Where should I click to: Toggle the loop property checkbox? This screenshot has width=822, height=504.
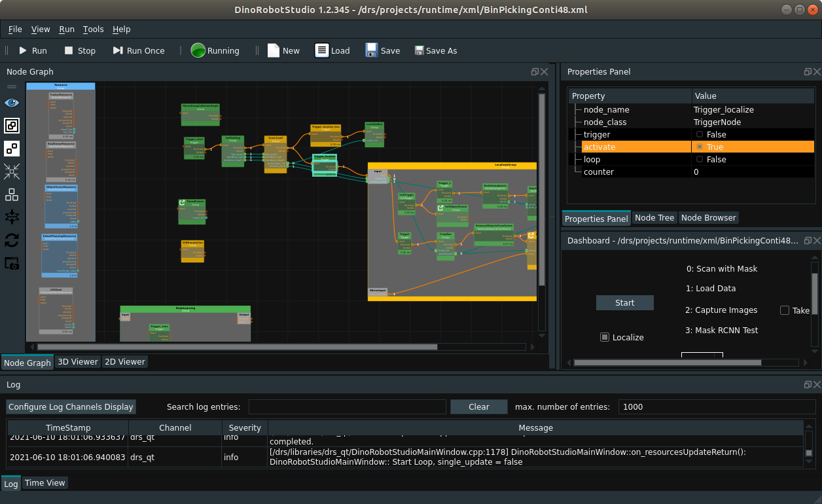(x=700, y=160)
